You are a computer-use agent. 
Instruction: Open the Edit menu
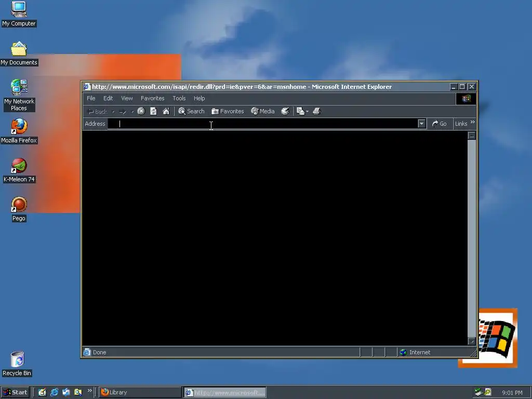[x=108, y=98]
